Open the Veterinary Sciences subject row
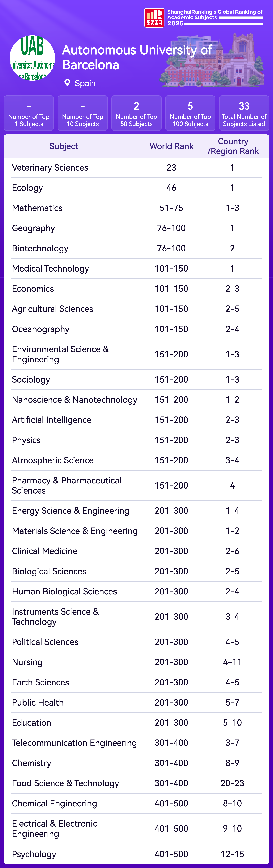This screenshot has height=868, width=273. [x=50, y=167]
